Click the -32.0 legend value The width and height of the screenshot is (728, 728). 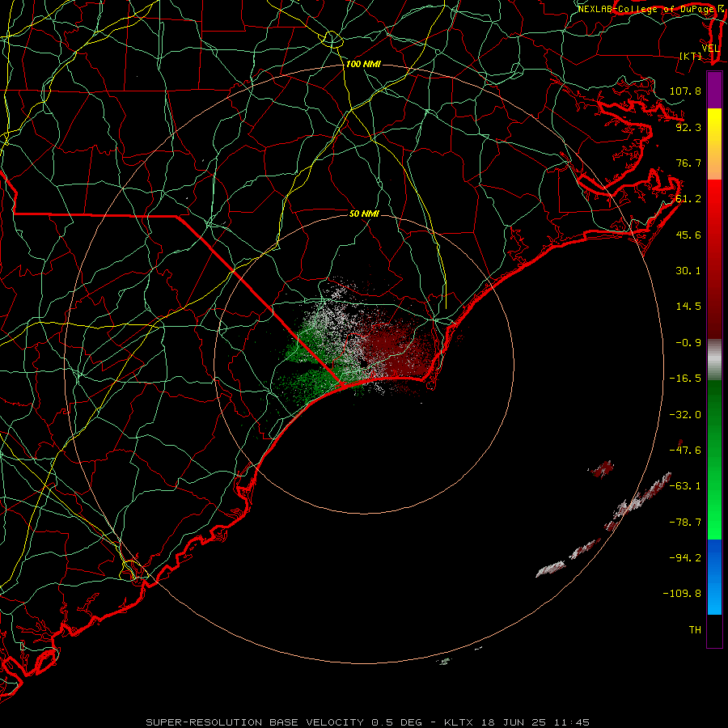(x=685, y=415)
